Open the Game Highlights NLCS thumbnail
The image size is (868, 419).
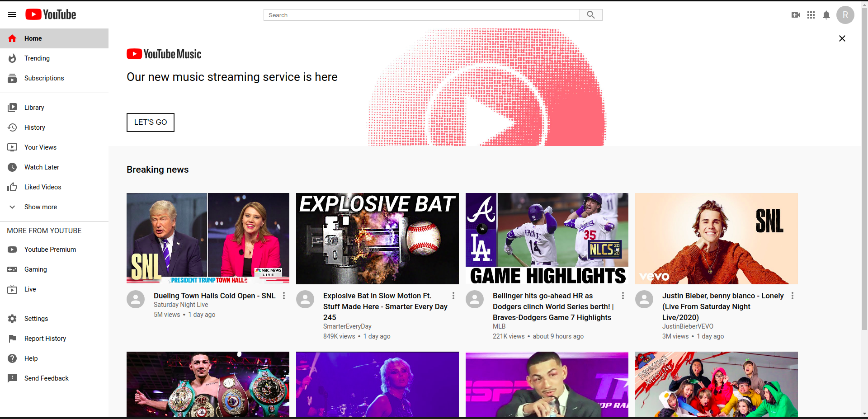(x=547, y=239)
